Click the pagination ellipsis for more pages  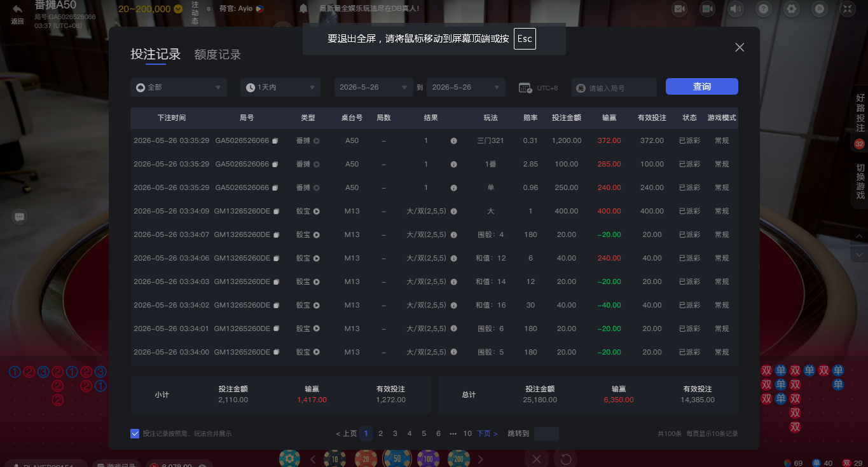[453, 433]
